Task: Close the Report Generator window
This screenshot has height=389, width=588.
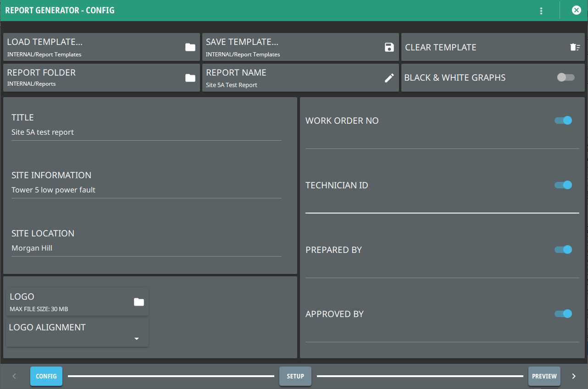Action: point(576,10)
